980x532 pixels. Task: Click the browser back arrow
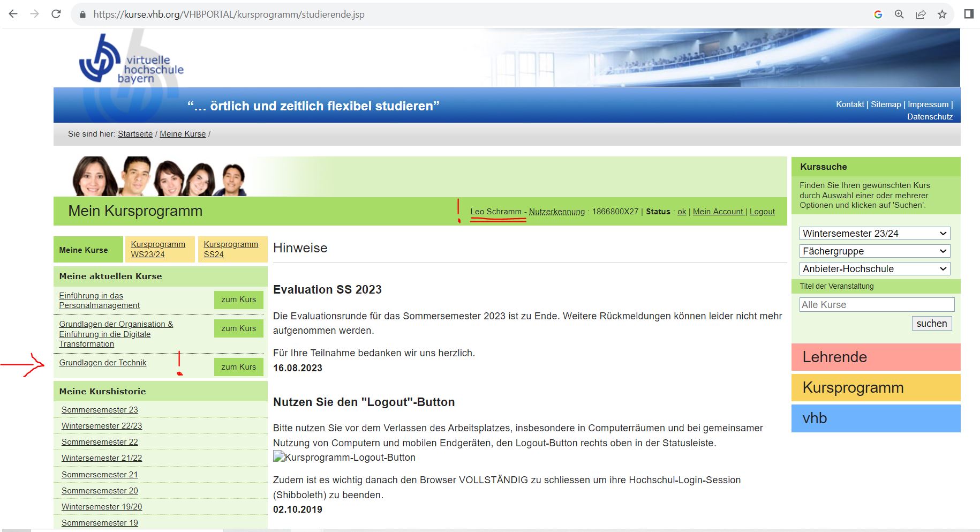[x=13, y=14]
